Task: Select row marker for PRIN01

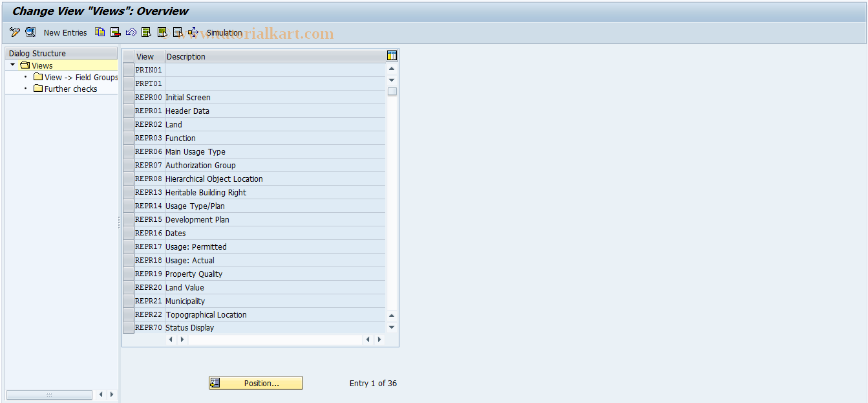Action: [129, 70]
